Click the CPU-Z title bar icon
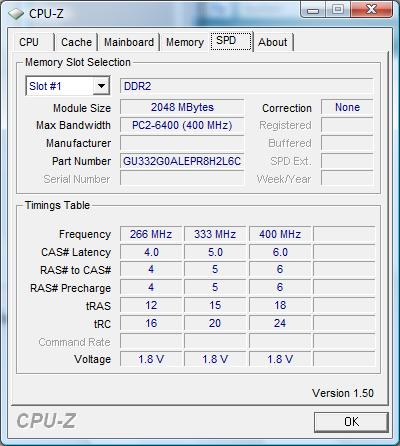This screenshot has width=400, height=446. pyautogui.click(x=16, y=14)
